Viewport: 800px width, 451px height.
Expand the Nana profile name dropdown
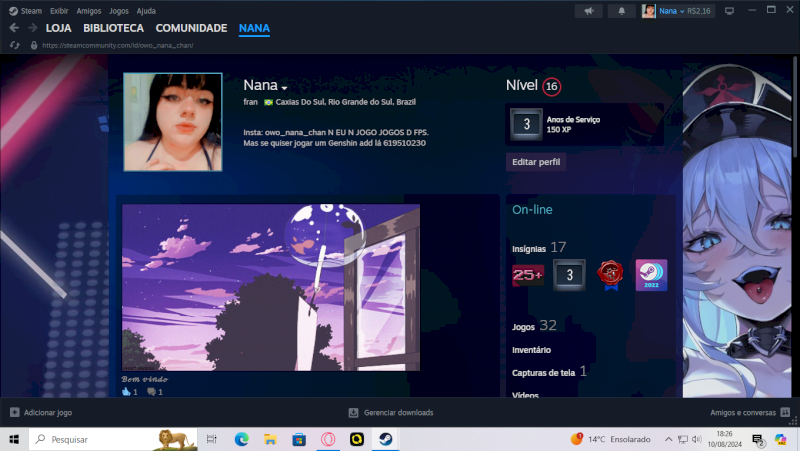pyautogui.click(x=284, y=87)
